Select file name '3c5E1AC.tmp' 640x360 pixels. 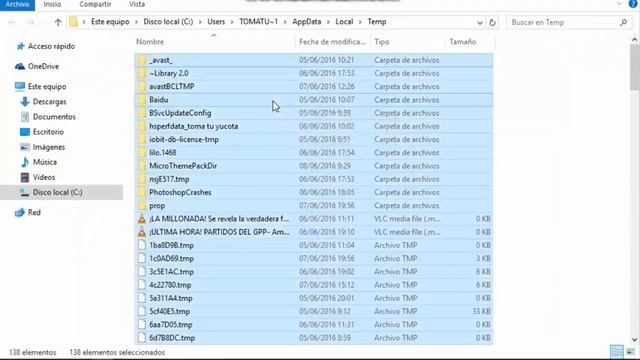[171, 272]
